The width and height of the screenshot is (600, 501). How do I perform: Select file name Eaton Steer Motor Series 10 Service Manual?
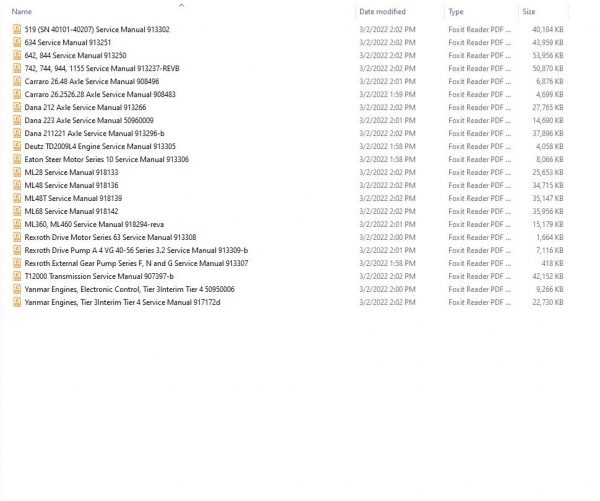click(x=107, y=160)
